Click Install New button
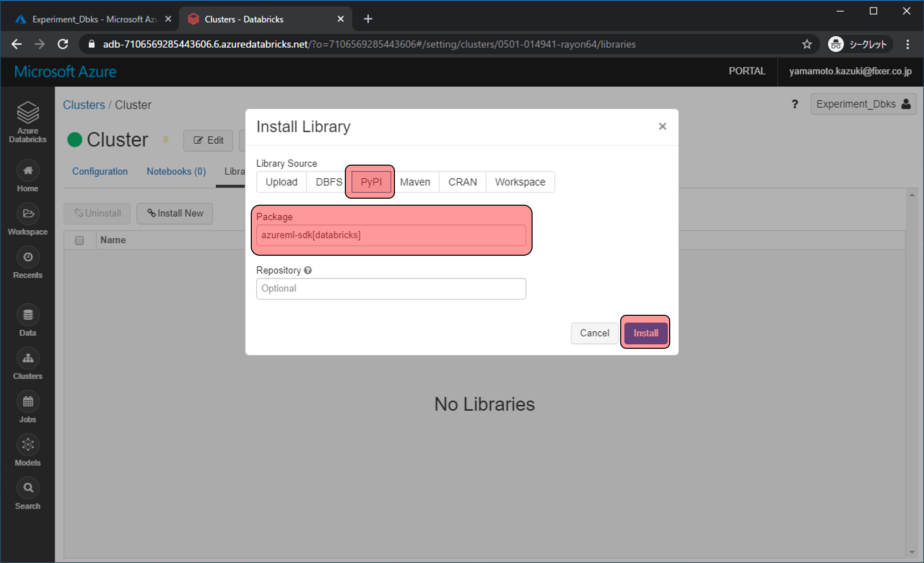This screenshot has width=924, height=563. (175, 213)
